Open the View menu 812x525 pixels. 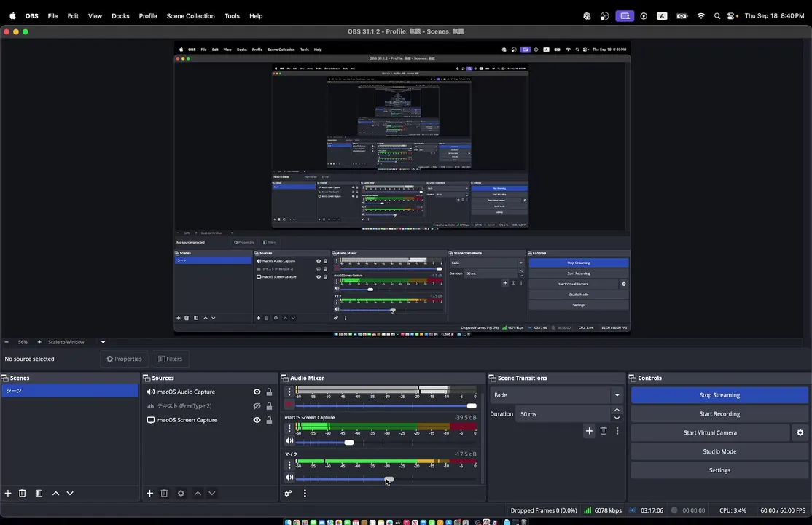95,16
